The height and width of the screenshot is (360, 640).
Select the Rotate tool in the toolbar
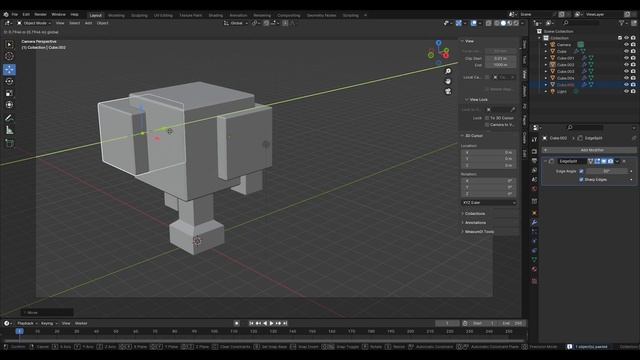9,82
